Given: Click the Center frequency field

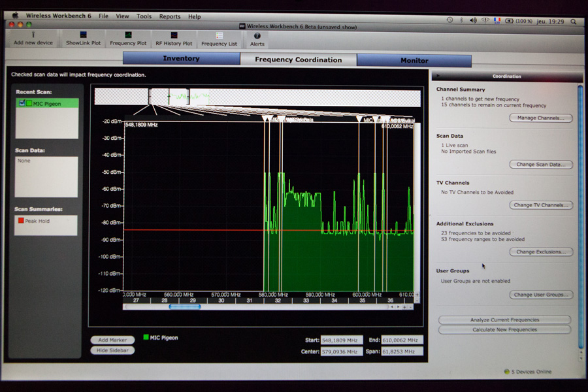Looking at the screenshot, I should [x=341, y=351].
